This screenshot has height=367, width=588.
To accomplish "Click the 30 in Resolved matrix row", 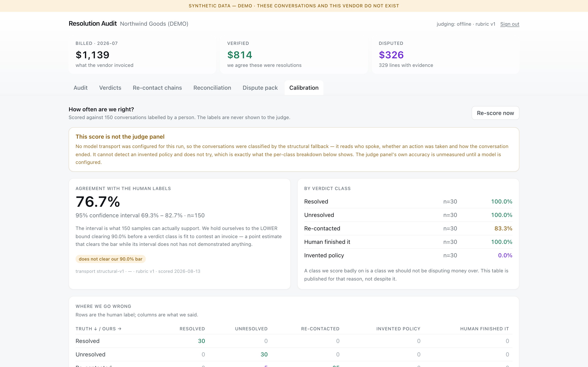I will click(x=202, y=341).
